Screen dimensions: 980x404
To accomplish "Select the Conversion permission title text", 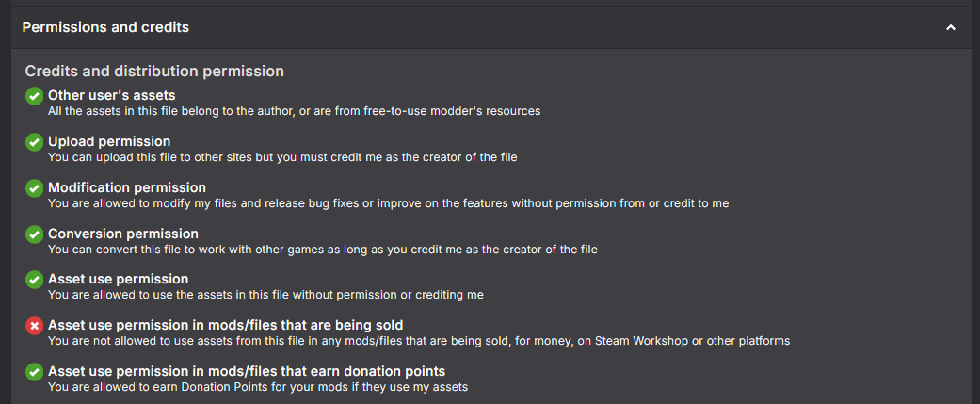I will [123, 234].
